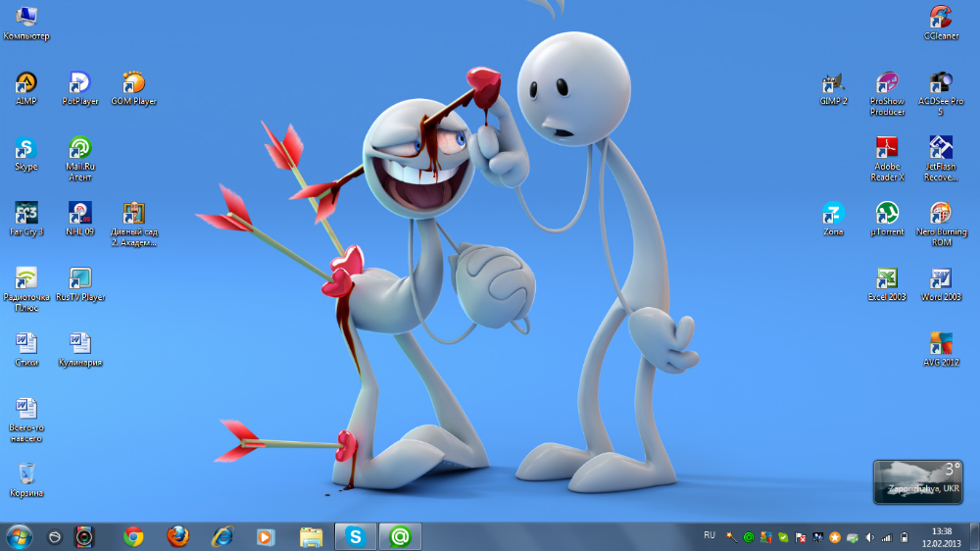This screenshot has width=980, height=551.
Task: Open the file Explorer folder on the taskbar
Action: coord(311,536)
